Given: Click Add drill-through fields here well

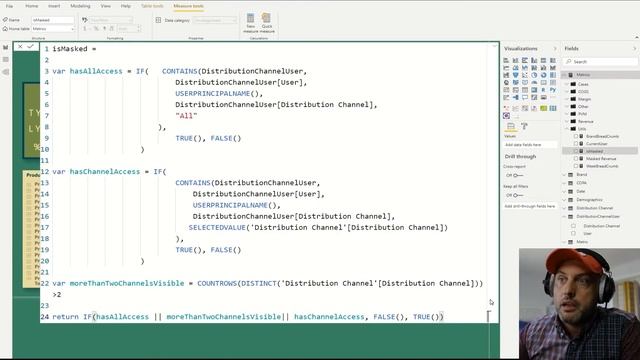Looking at the screenshot, I should coord(530,206).
